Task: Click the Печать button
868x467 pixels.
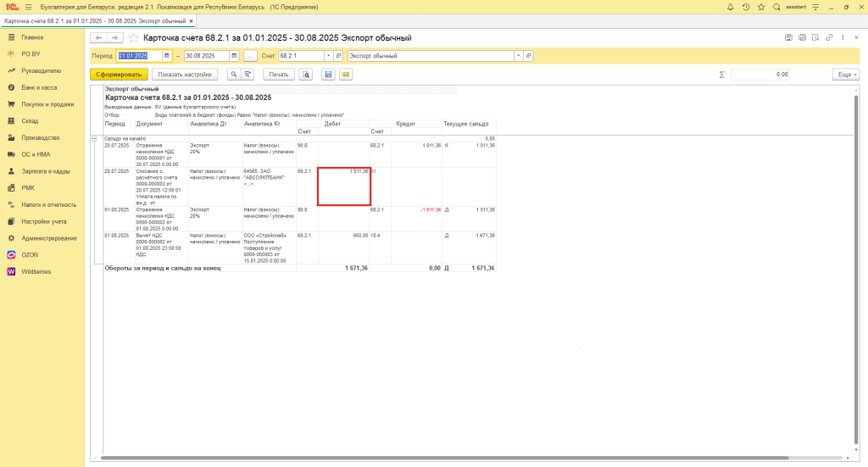Action: click(x=279, y=74)
